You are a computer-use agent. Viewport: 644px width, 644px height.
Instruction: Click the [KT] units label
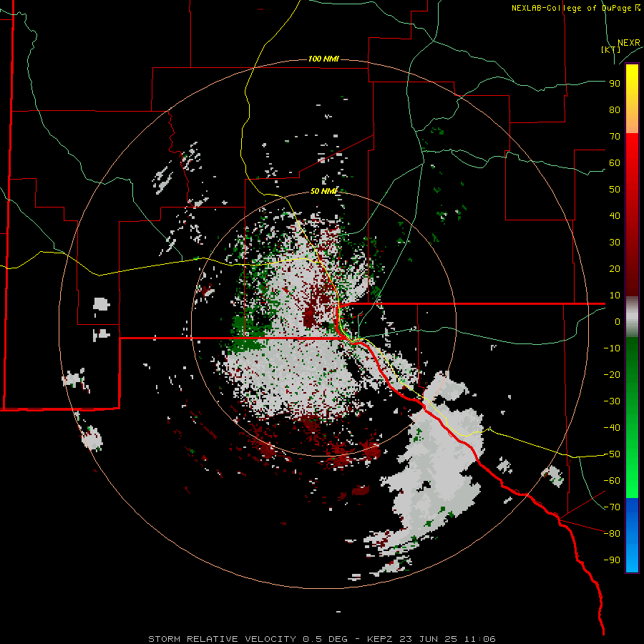[610, 49]
